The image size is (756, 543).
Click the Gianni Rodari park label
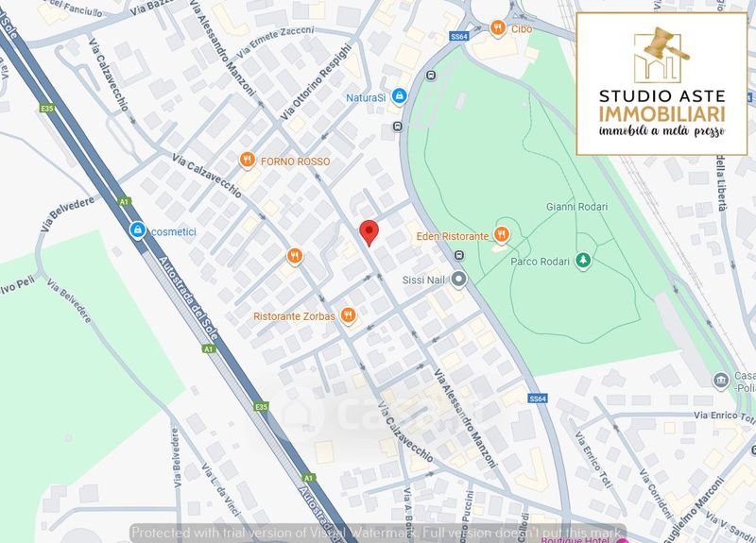click(x=576, y=206)
